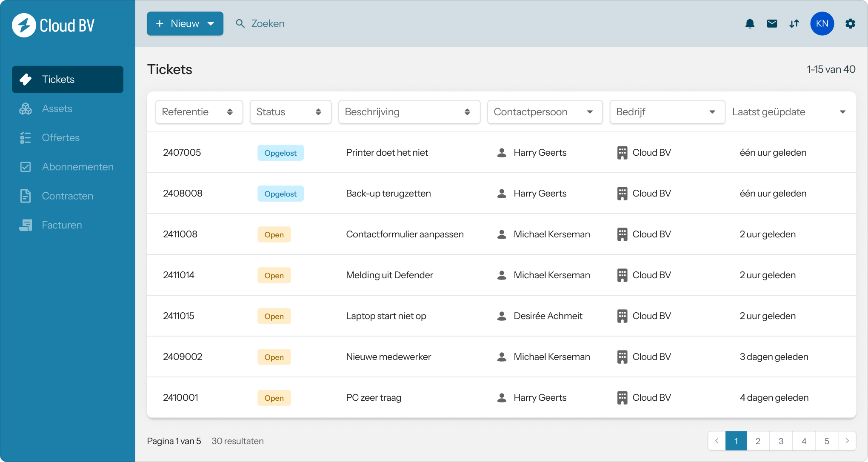Go to next page arrow
This screenshot has width=868, height=462.
[x=847, y=441]
